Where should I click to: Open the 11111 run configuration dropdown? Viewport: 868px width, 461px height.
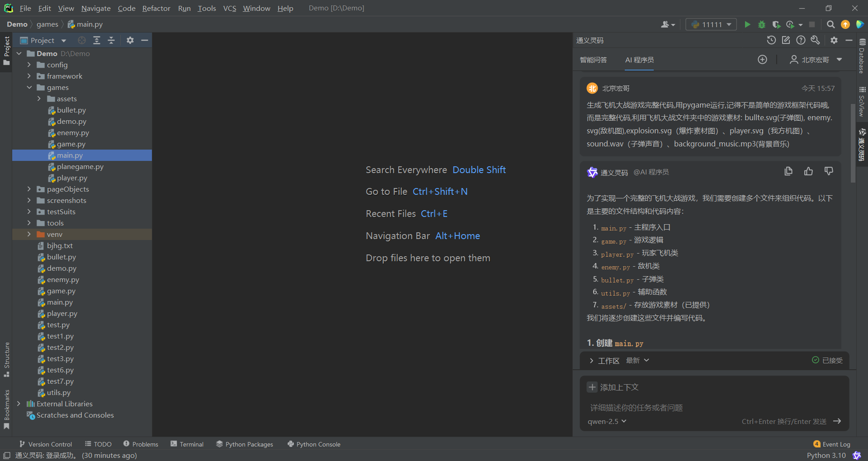tap(711, 24)
